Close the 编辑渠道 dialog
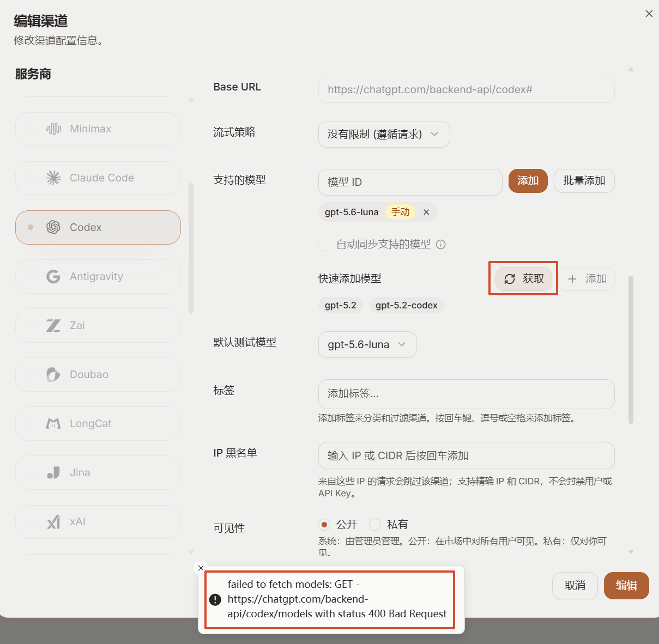Viewport: 659px width, 644px height. [x=649, y=14]
